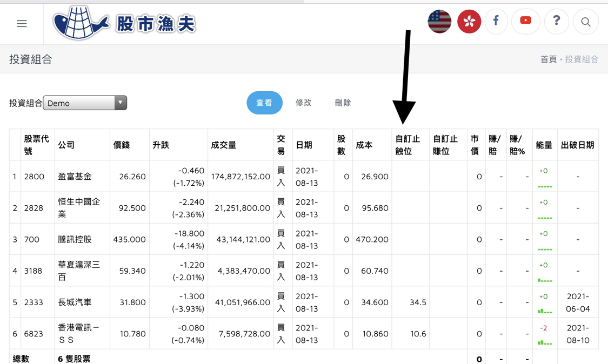Click price 26.260 for 盈富基金
Screen dimensions: 608x364
(132, 177)
